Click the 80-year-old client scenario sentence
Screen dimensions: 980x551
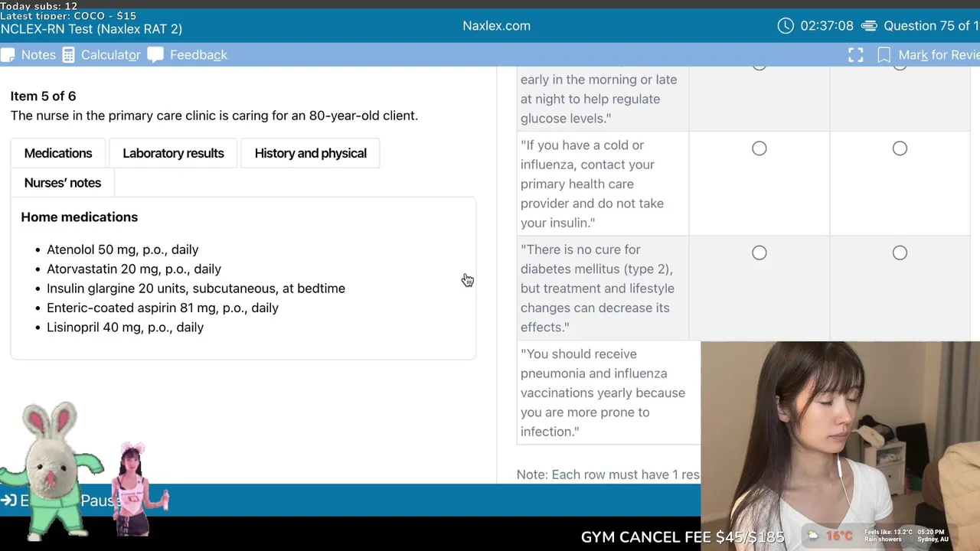(x=214, y=116)
